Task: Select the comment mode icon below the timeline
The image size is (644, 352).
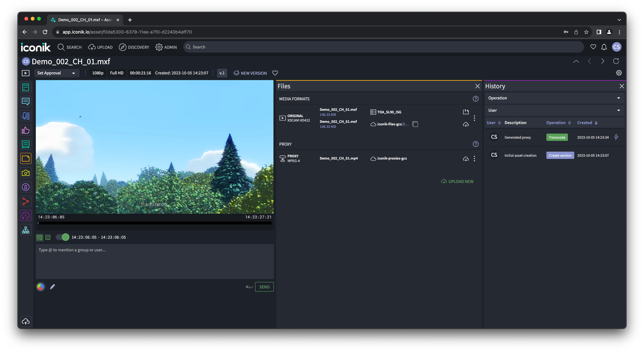Action: click(x=40, y=237)
